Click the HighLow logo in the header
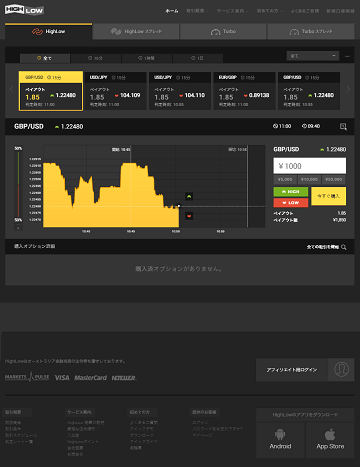The width and height of the screenshot is (360, 467). coord(24,10)
